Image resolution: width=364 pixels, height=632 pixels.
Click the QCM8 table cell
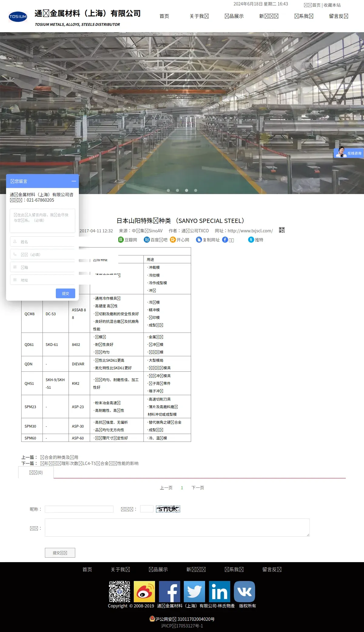[x=32, y=314]
